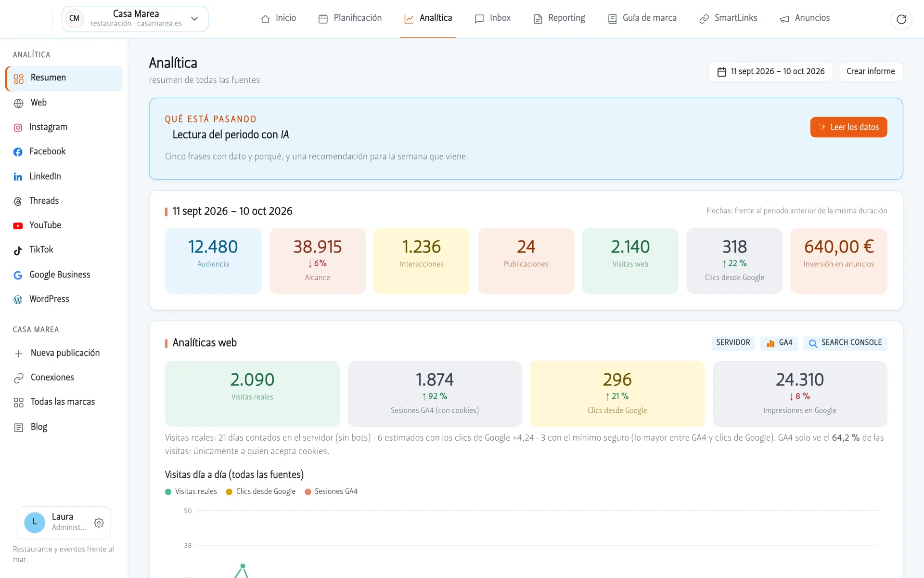Image resolution: width=924 pixels, height=578 pixels.
Task: Click Laura's profile avatar
Action: [x=35, y=522]
